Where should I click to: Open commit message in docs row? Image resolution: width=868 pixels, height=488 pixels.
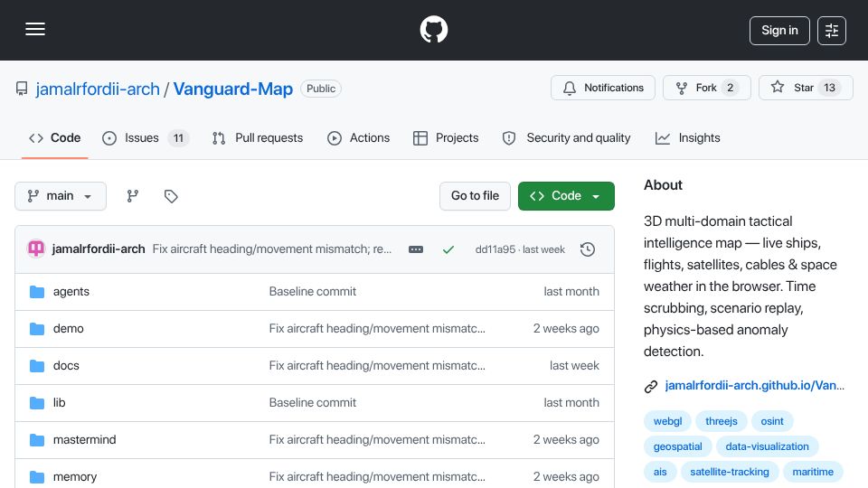pos(377,366)
